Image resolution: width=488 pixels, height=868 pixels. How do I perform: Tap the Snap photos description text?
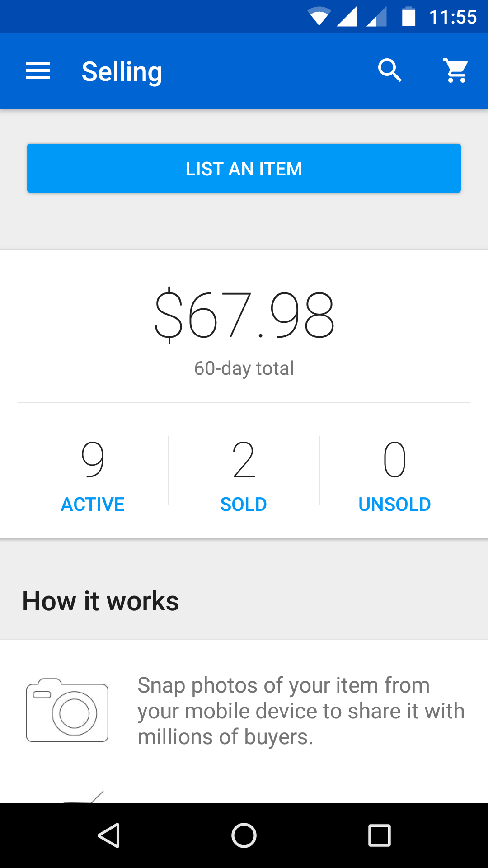point(300,711)
